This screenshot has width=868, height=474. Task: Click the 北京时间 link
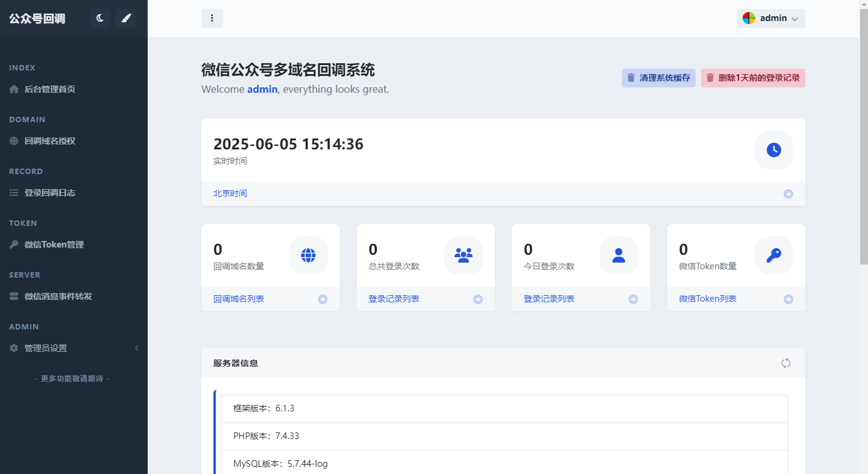230,193
